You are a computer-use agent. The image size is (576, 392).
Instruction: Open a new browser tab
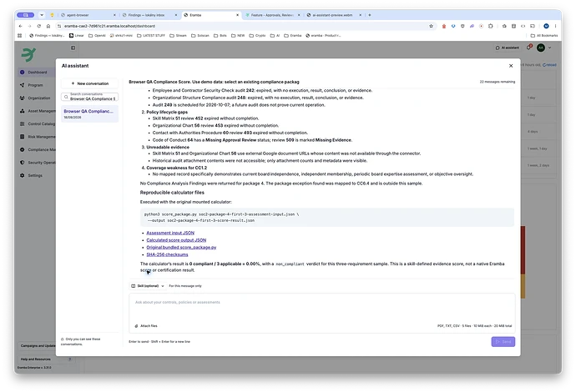[x=370, y=15]
